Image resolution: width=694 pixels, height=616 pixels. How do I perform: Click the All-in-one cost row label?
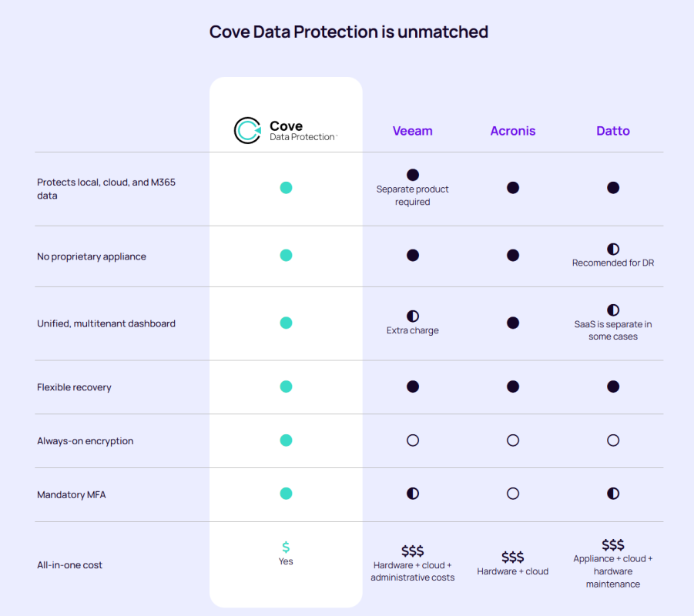[70, 565]
